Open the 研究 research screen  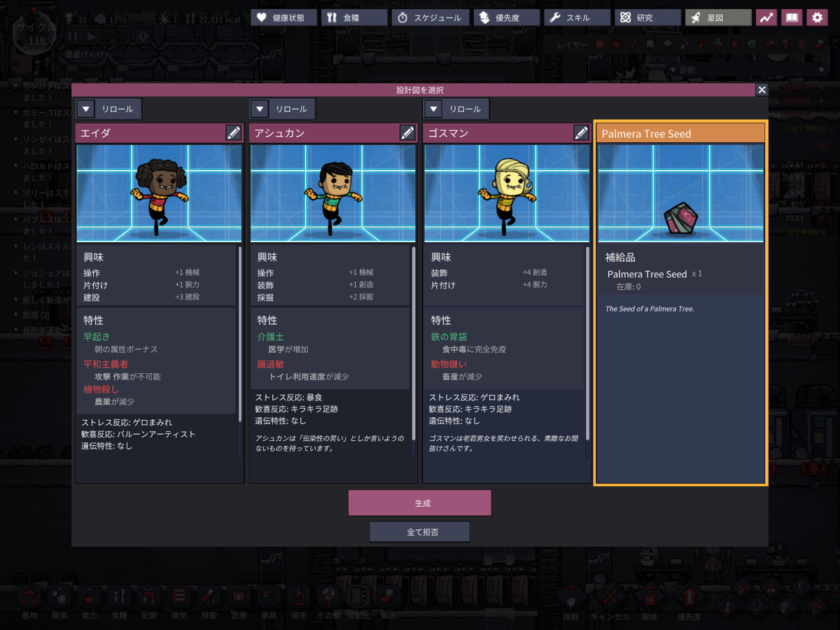point(647,17)
